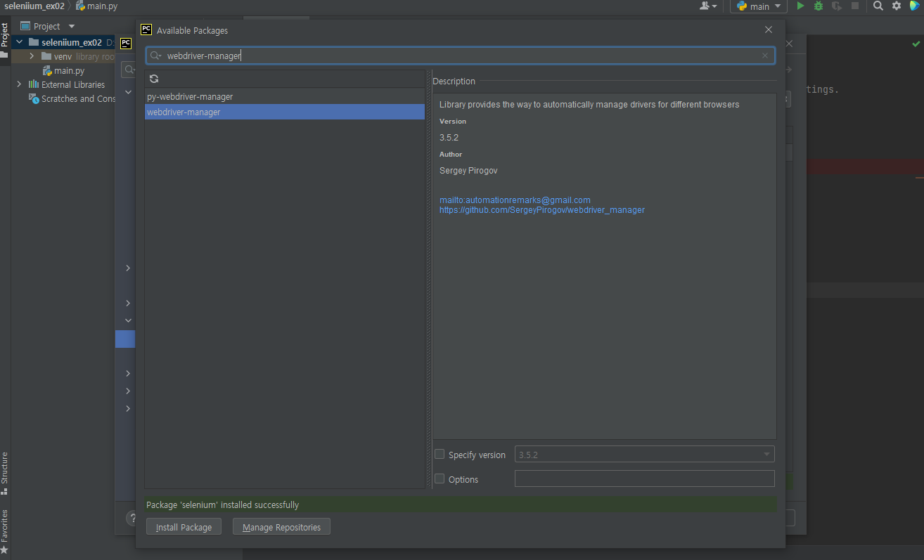
Task: Enable the Options checkbox
Action: (439, 478)
